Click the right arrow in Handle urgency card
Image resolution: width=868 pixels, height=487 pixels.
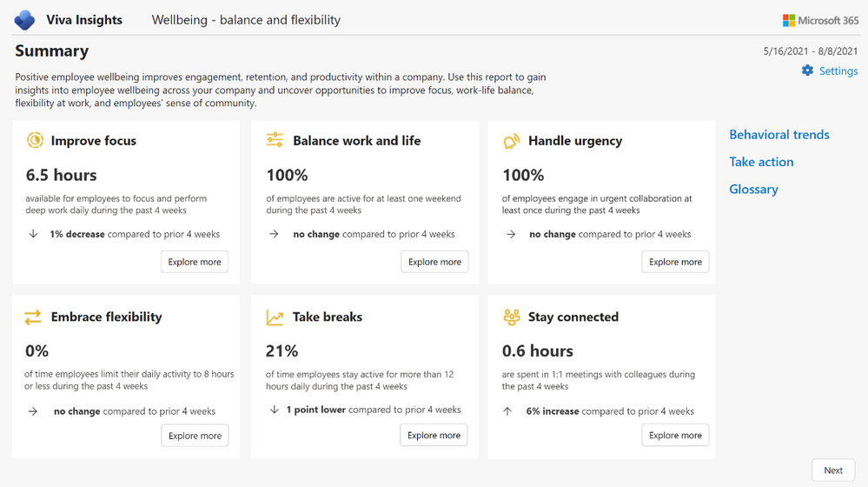(511, 234)
